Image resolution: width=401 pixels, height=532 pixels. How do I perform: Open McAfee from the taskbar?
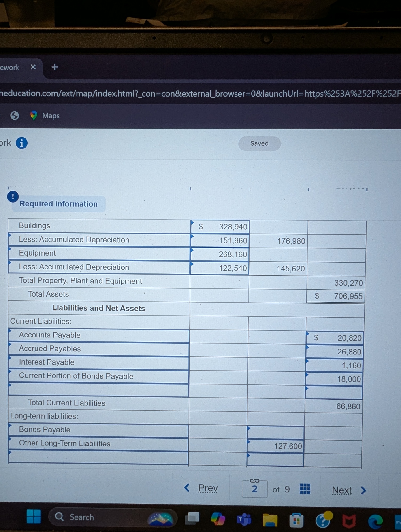pyautogui.click(x=349, y=521)
